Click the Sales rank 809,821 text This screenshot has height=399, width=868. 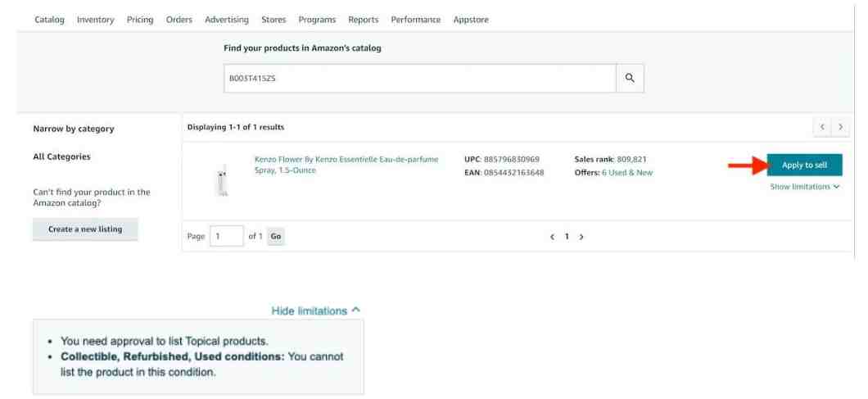[x=611, y=159]
